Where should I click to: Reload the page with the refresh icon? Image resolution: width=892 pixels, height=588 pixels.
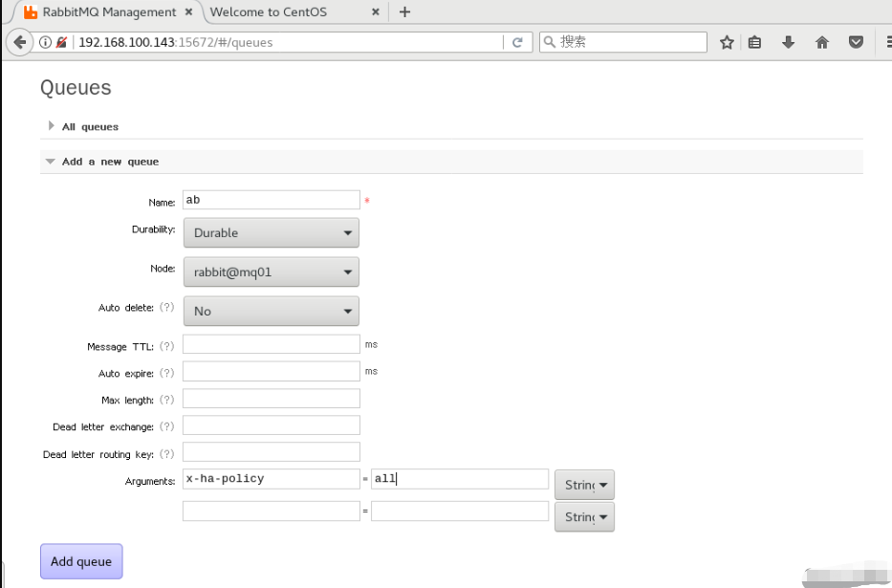[517, 42]
